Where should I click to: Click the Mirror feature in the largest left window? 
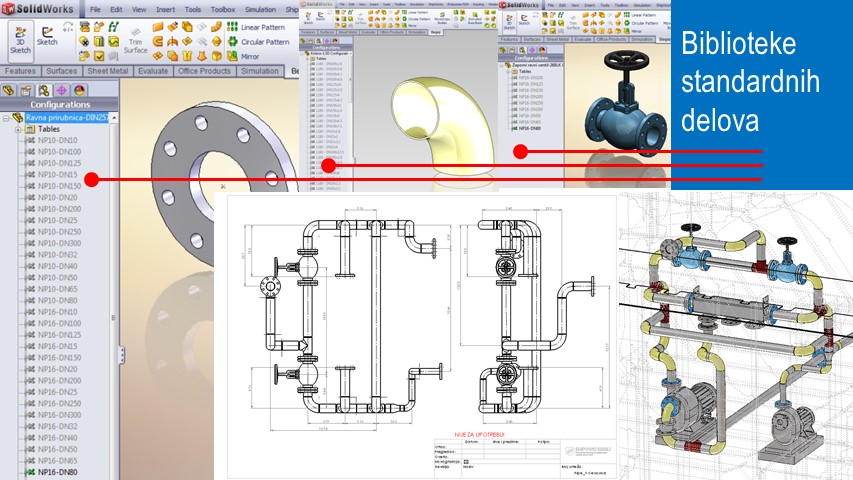[255, 58]
